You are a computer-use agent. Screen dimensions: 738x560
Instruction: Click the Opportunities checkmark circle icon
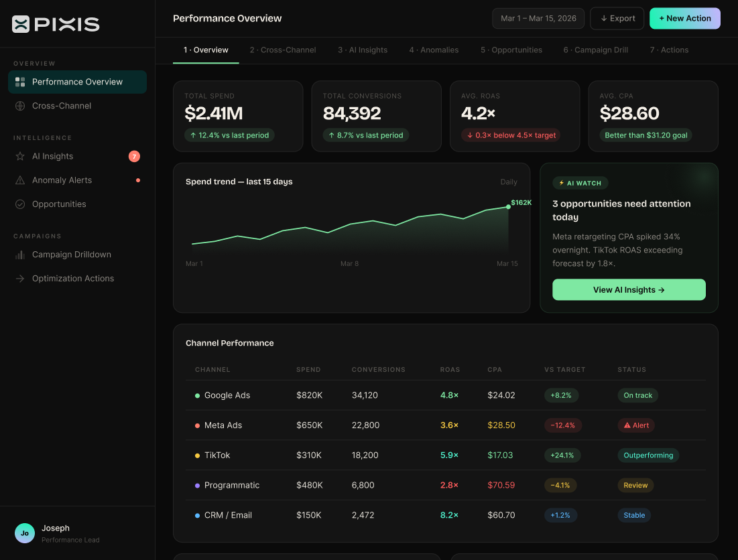pos(20,204)
